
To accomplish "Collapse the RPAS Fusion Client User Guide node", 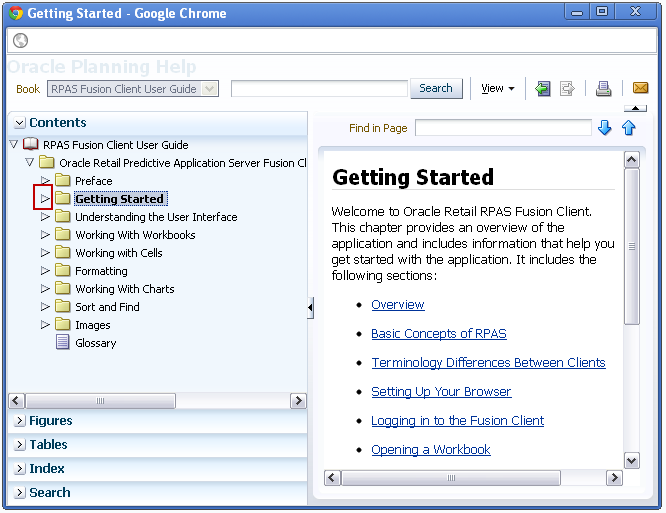I will tap(14, 144).
